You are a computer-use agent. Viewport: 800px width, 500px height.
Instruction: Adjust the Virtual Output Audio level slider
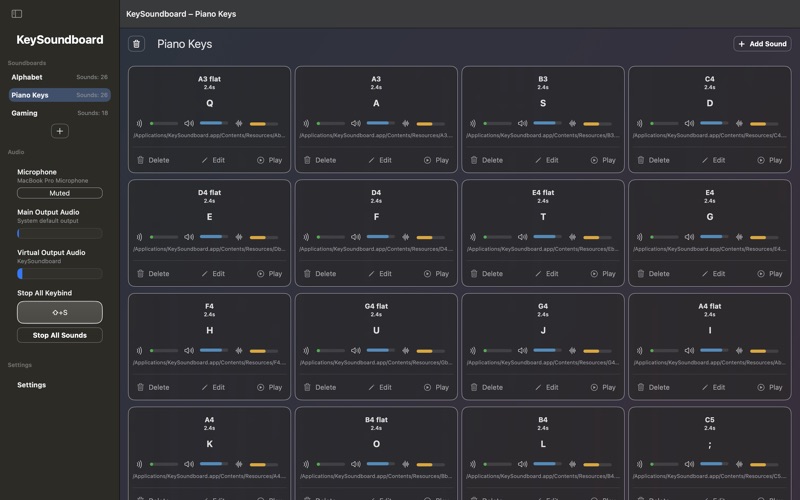point(60,273)
